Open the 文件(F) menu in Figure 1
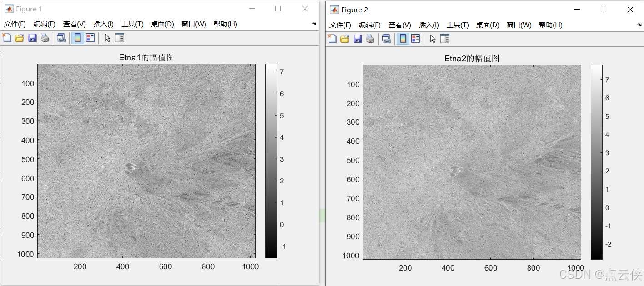 15,24
